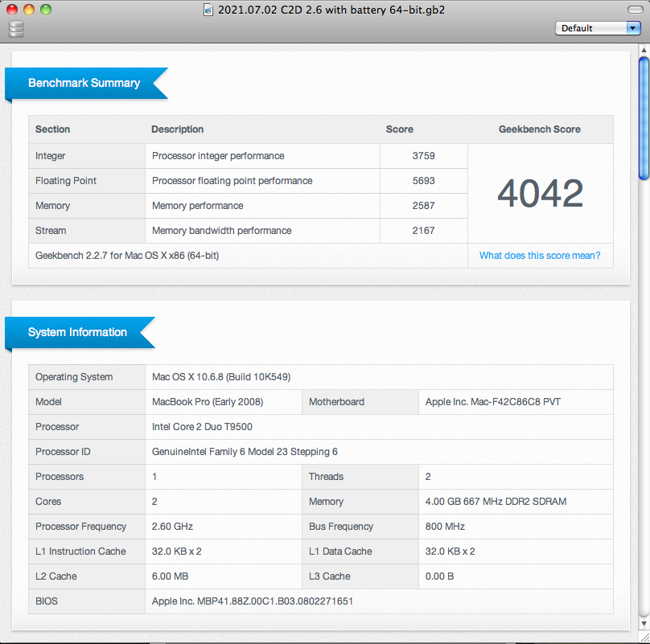The height and width of the screenshot is (644, 650).
Task: Click the 'Floating Point' section label
Action: (x=66, y=181)
